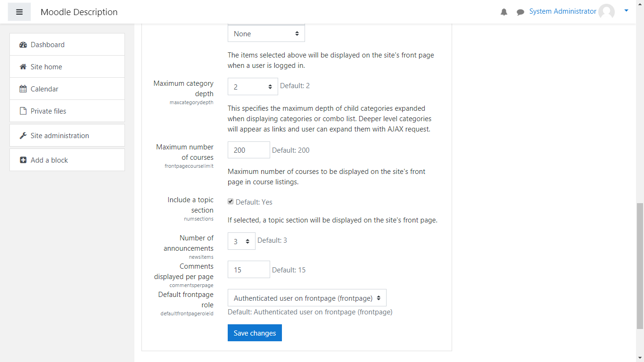Click the Site administration wrench icon

pos(23,136)
